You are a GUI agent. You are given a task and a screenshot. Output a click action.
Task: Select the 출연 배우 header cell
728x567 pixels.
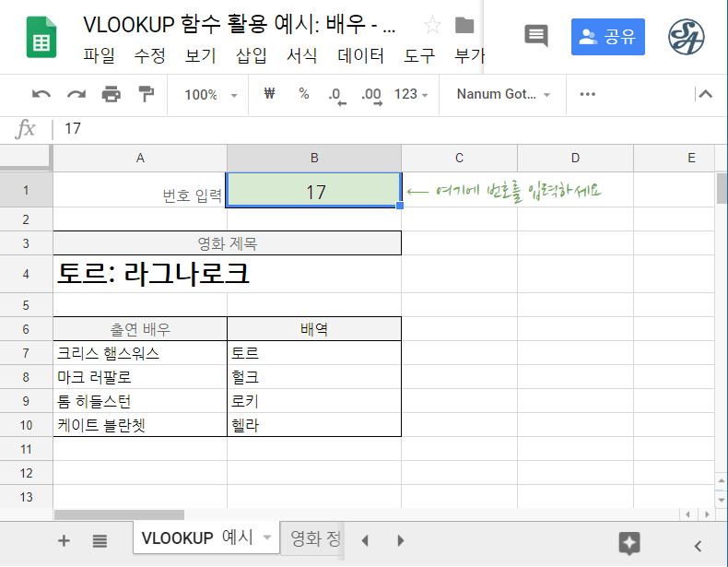pyautogui.click(x=140, y=329)
